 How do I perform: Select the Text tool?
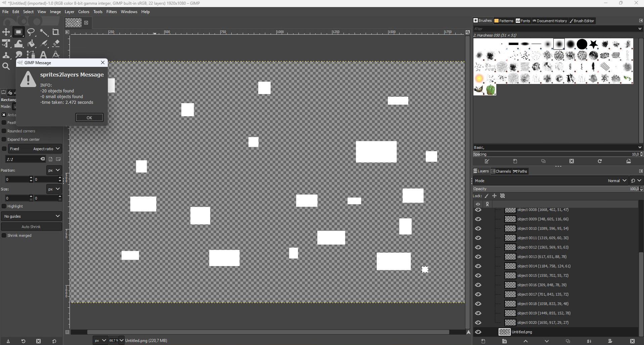click(x=43, y=55)
